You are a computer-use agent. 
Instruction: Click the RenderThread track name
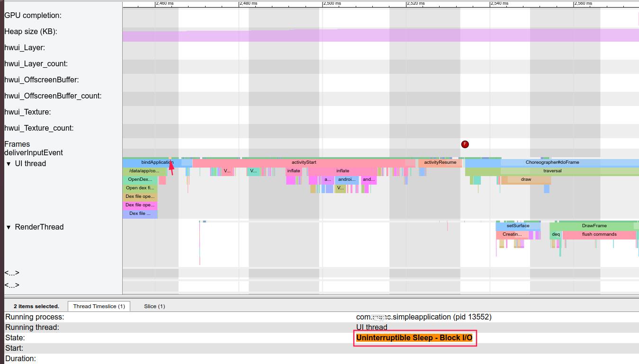39,227
